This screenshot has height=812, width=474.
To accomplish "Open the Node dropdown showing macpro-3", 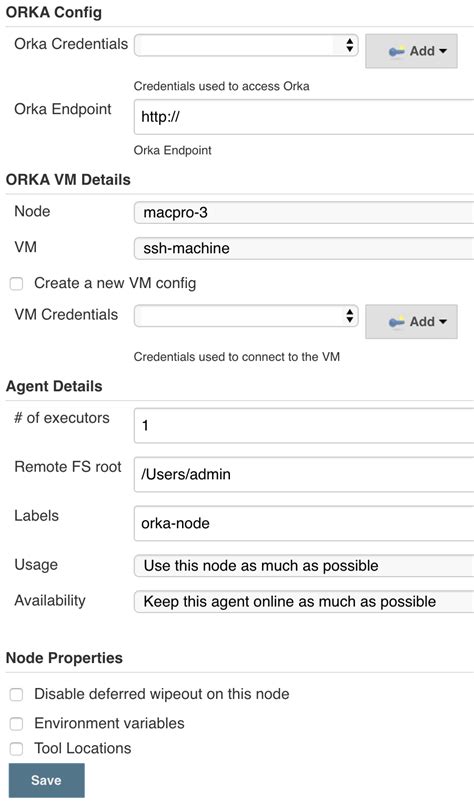I will 304,212.
